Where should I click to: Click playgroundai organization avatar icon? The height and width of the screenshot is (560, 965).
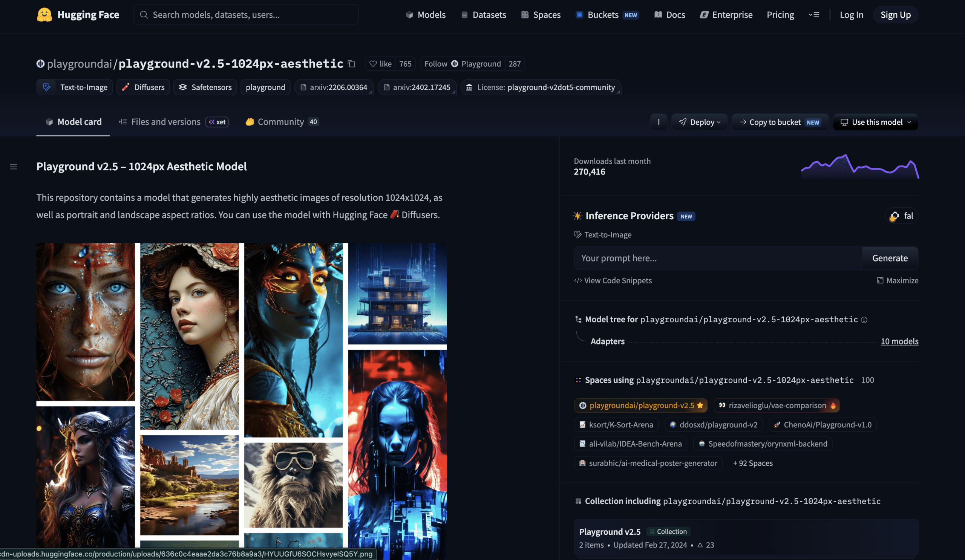coord(41,64)
